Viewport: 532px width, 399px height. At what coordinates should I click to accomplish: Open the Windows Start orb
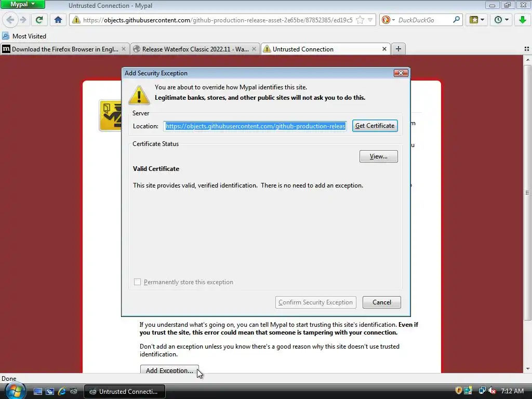pyautogui.click(x=15, y=392)
